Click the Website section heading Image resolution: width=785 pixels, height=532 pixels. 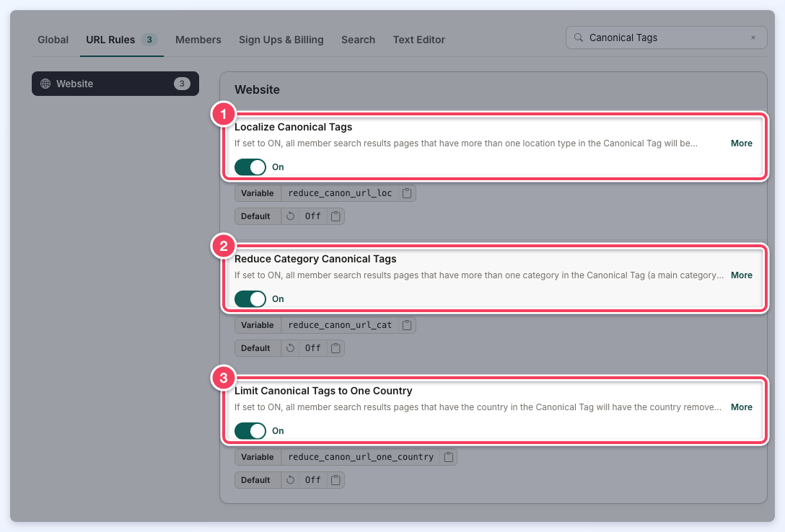pyautogui.click(x=258, y=89)
